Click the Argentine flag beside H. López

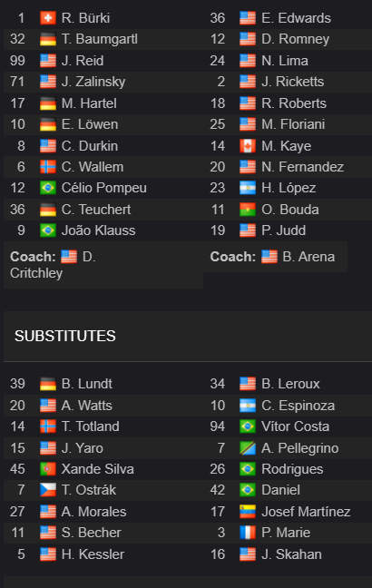(x=248, y=188)
